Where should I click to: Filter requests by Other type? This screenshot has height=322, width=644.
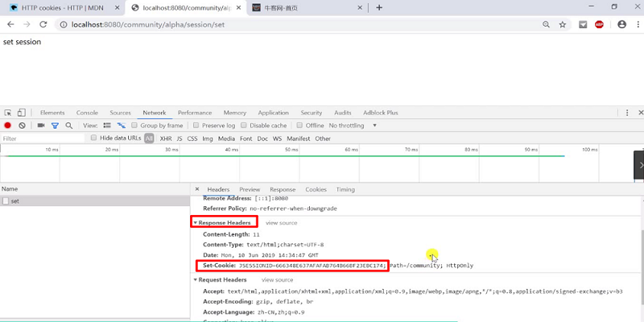click(x=323, y=138)
